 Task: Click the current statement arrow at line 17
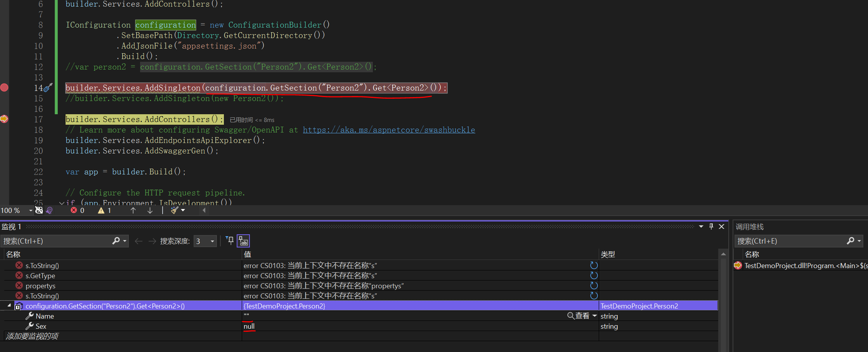click(x=4, y=119)
